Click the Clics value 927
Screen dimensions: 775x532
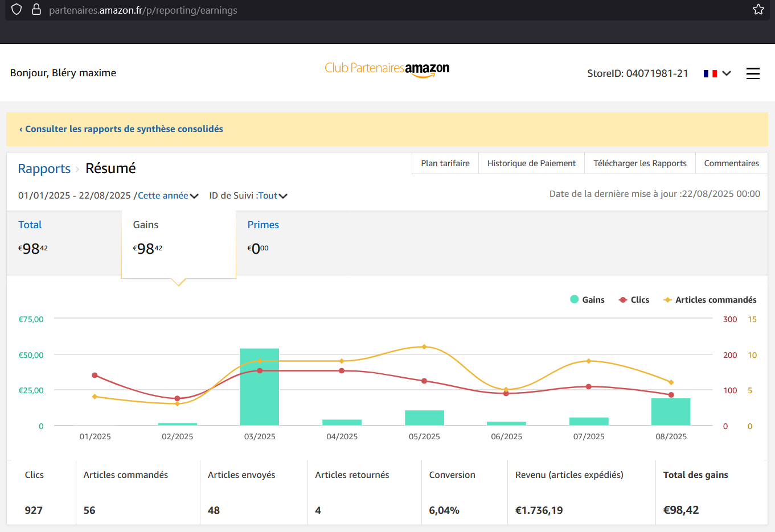coord(34,510)
